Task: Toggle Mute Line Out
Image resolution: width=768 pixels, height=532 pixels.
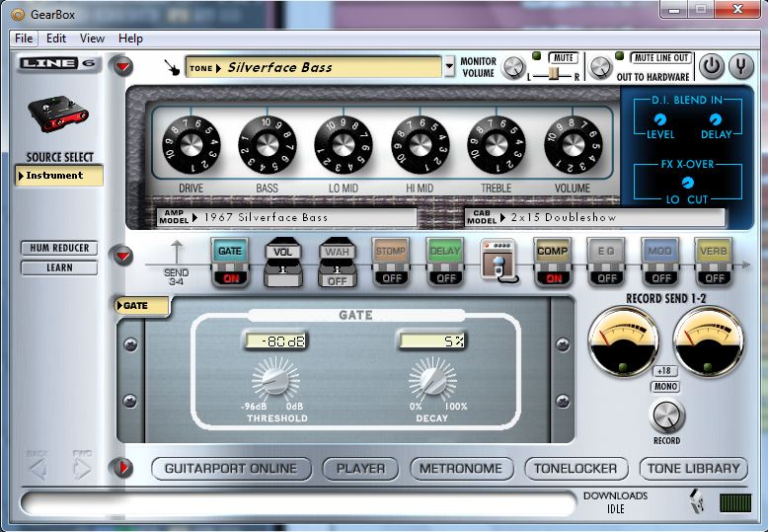Action: tap(661, 58)
